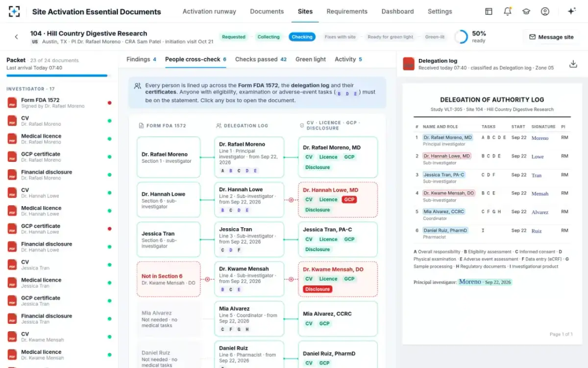This screenshot has height=368, width=588.
Task: Go back with the left arrow
Action: point(16,37)
